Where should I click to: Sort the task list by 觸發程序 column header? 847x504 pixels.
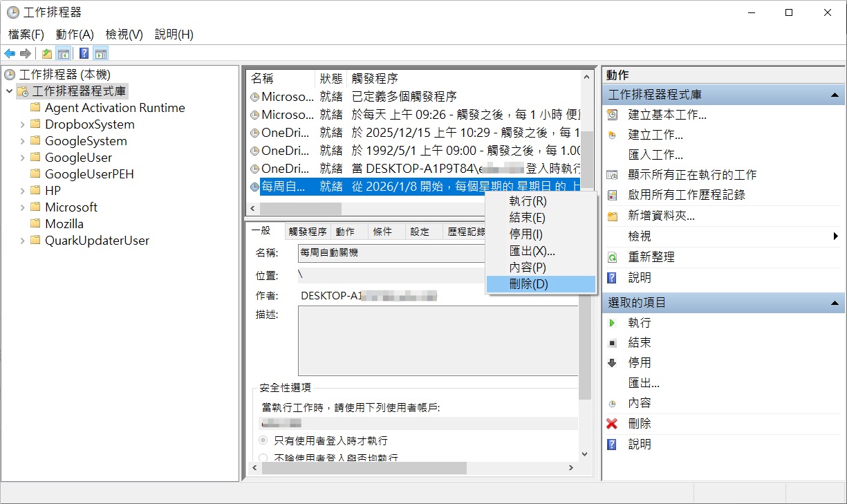click(x=463, y=78)
